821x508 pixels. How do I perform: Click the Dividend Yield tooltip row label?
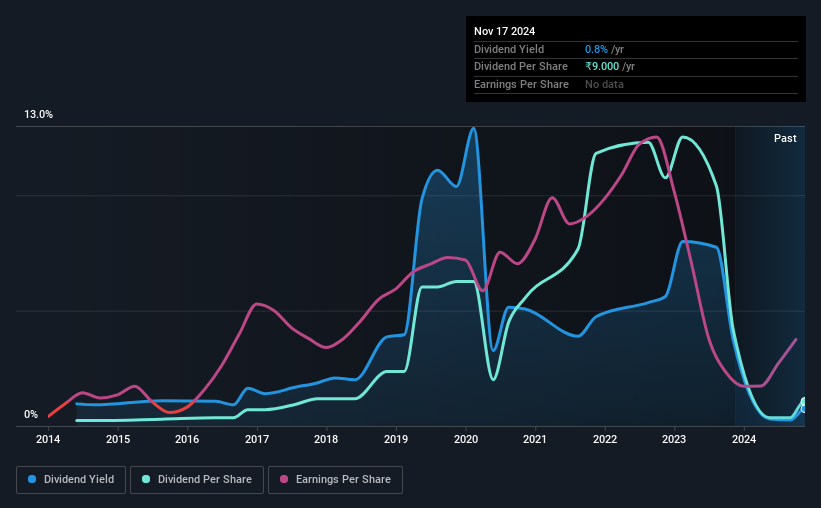pos(509,49)
